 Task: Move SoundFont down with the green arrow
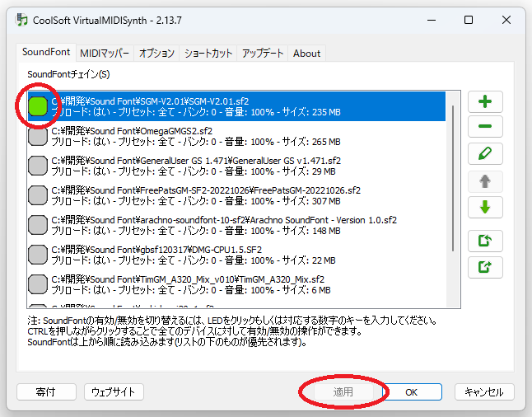485,207
